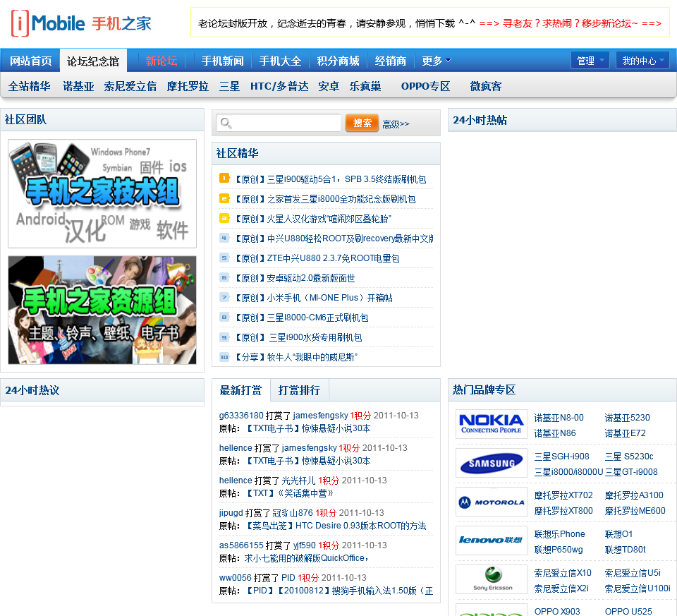677x616 pixels.
Task: Open the Samsung brand logo
Action: pos(492,463)
